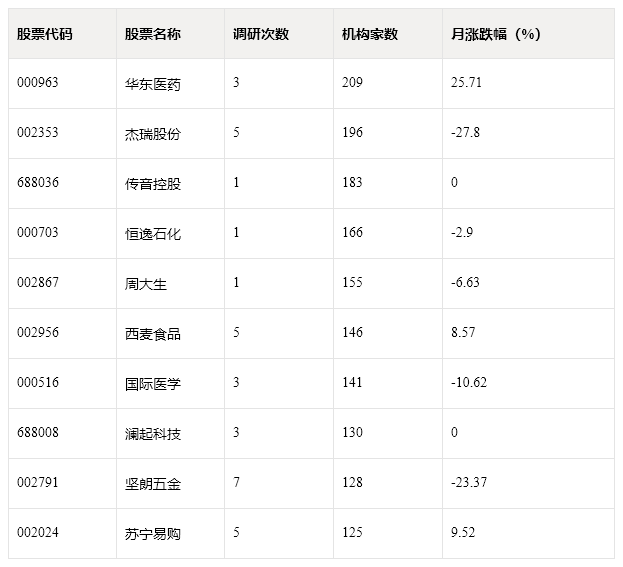Click survey count 1 in 传音控股 row
Viewport: 623px width, 567px height.
[236, 182]
